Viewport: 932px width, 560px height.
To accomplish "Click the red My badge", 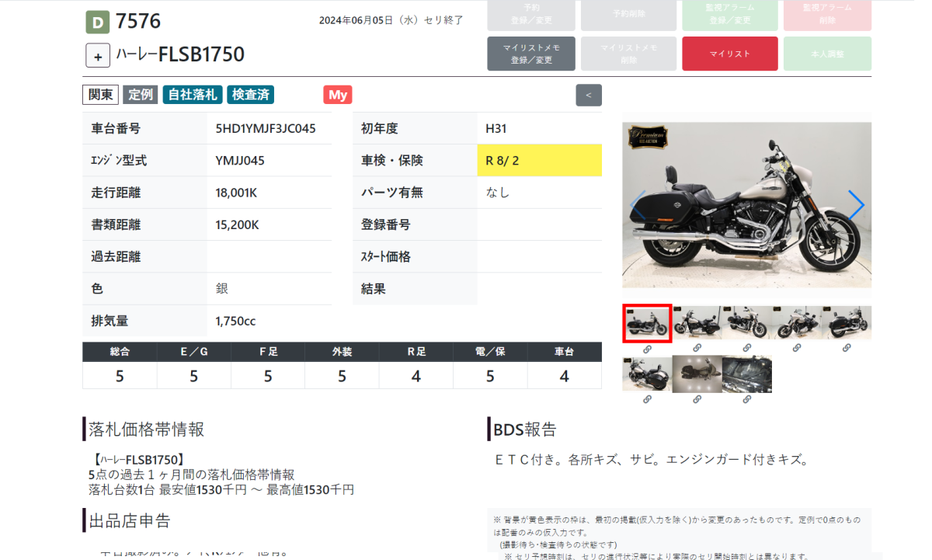I will click(338, 95).
